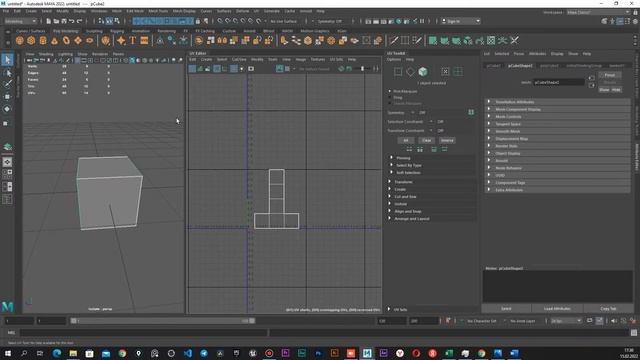Click Paint Selection tool in toolbox
Viewport: 640px width, 360px height.
click(x=7, y=84)
